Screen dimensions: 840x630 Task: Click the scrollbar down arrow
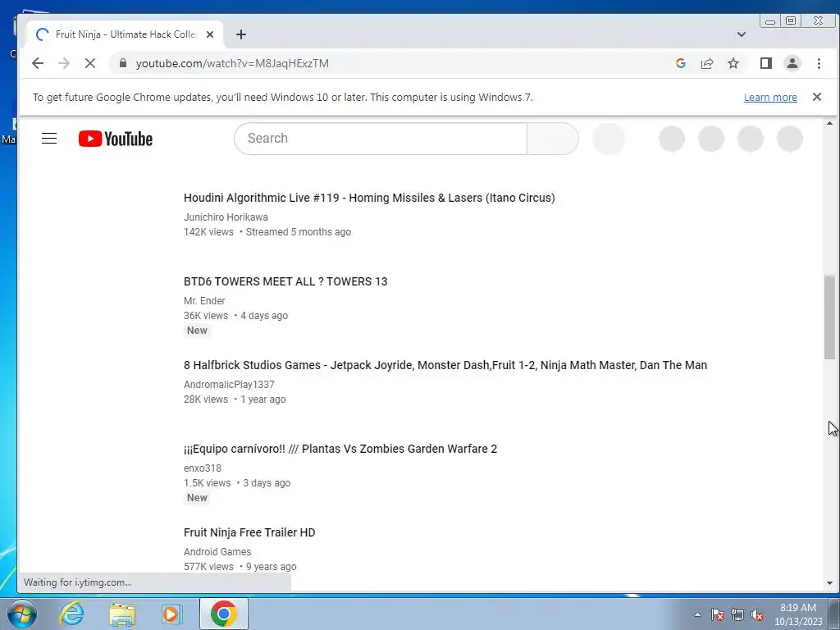(x=829, y=583)
